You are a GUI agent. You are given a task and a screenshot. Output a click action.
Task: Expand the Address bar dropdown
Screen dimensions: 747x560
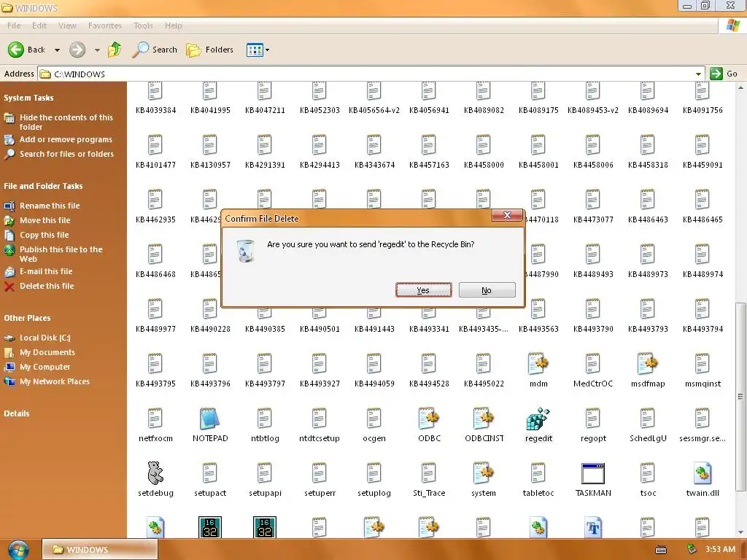tap(698, 74)
